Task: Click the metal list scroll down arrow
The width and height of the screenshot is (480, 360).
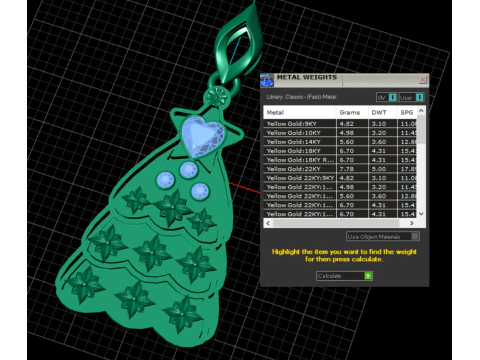Action: pyautogui.click(x=421, y=214)
